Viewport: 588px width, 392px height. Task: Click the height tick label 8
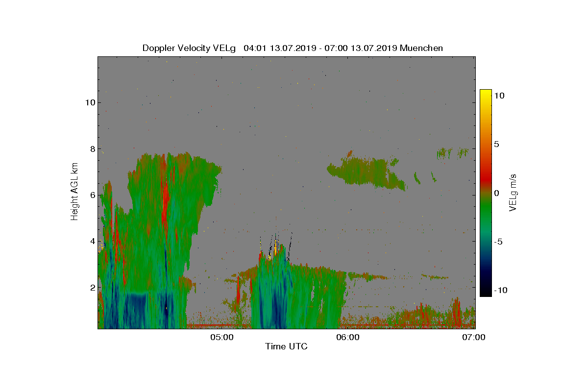click(x=92, y=148)
